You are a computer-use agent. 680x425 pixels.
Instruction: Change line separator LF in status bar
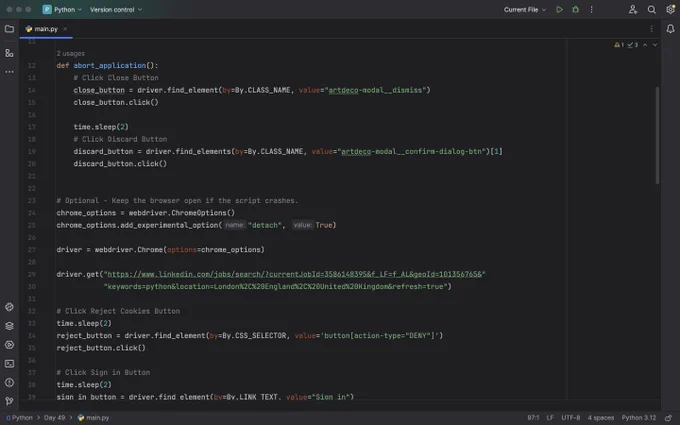[550, 418]
